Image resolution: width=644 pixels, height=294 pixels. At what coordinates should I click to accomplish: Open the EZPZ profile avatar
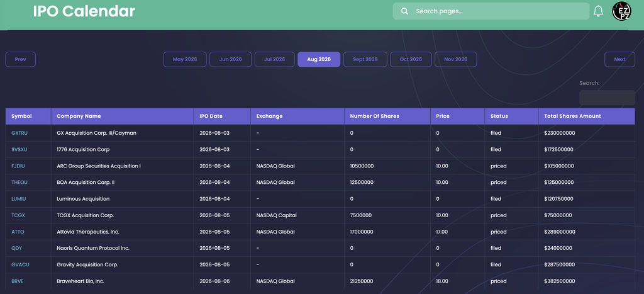point(621,11)
